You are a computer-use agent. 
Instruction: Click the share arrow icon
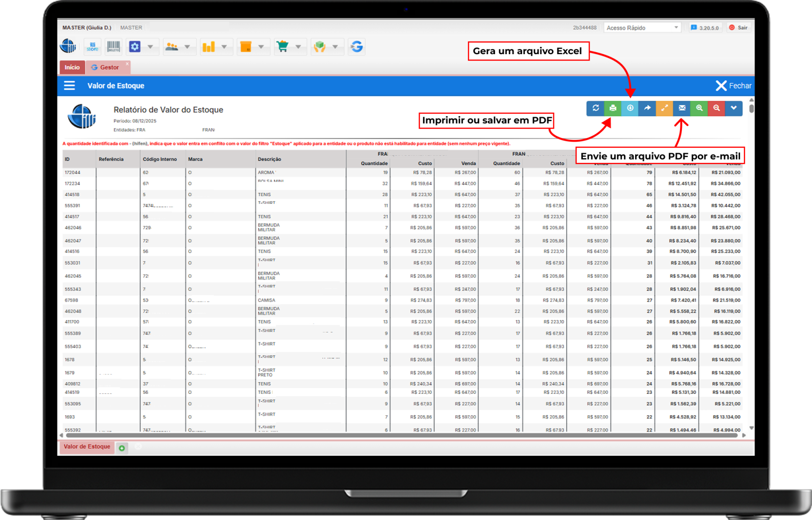click(648, 108)
